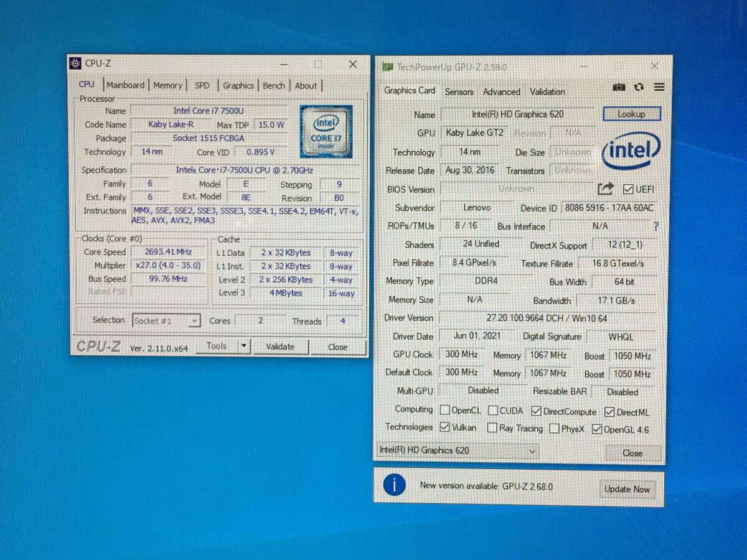Viewport: 747px width, 560px height.
Task: Click the blue info icon in update notice
Action: [x=395, y=485]
